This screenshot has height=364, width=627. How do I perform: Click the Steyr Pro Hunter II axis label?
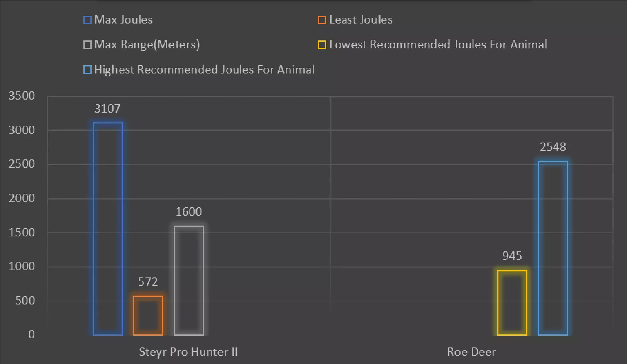pyautogui.click(x=188, y=352)
